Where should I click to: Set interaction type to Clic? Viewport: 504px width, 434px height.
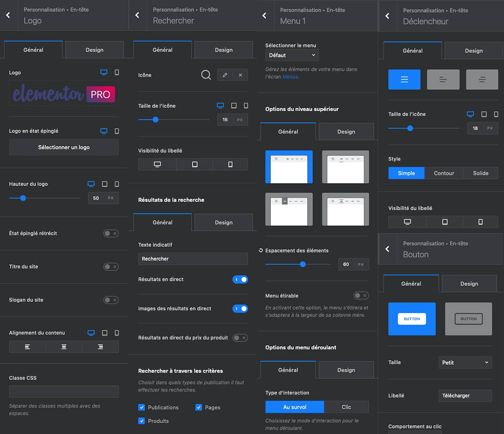[346, 407]
